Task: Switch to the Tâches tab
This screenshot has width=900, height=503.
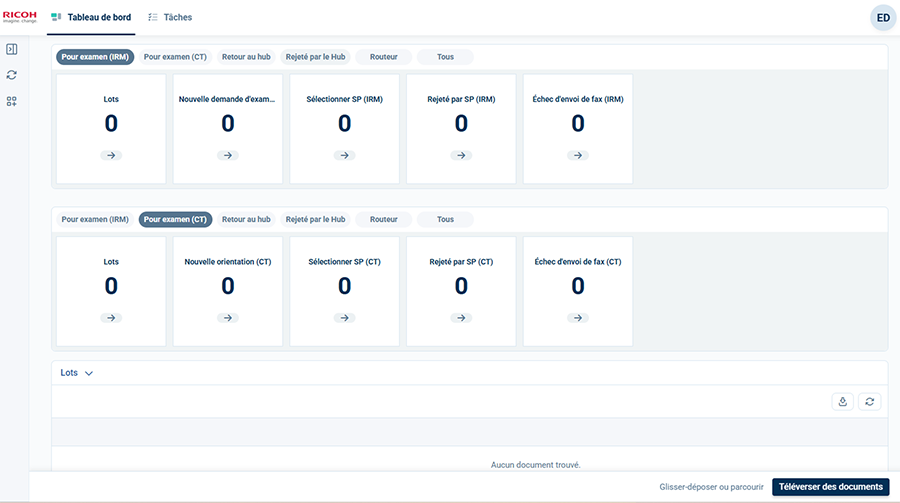Action: [x=170, y=17]
